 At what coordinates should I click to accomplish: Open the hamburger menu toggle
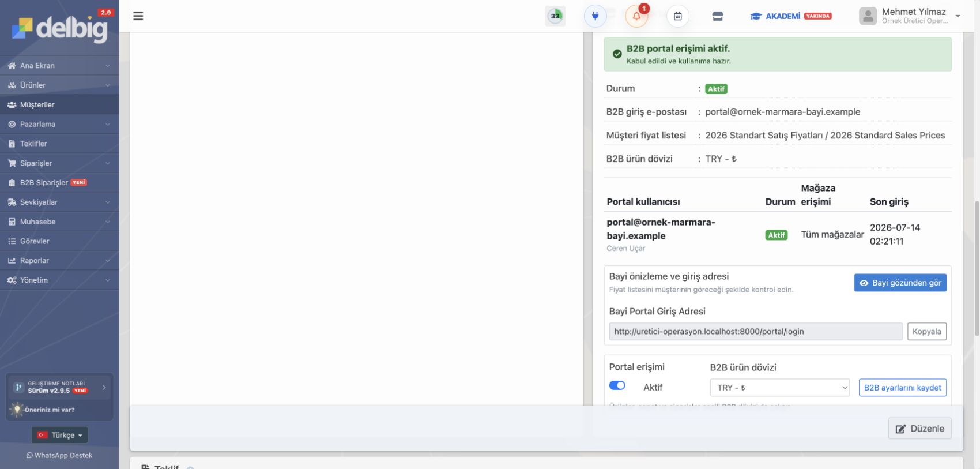(138, 16)
